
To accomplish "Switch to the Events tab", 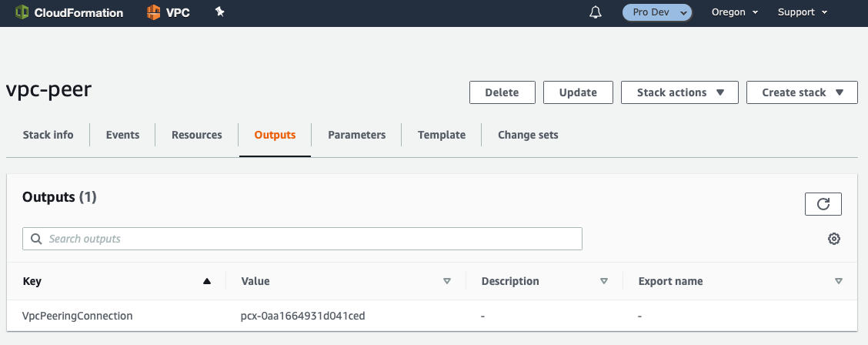I will tap(122, 135).
